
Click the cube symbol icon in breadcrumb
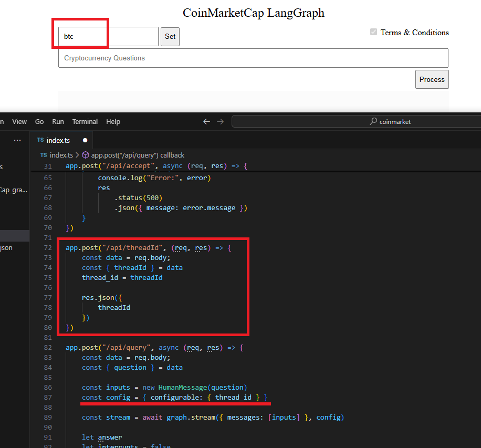tap(86, 155)
